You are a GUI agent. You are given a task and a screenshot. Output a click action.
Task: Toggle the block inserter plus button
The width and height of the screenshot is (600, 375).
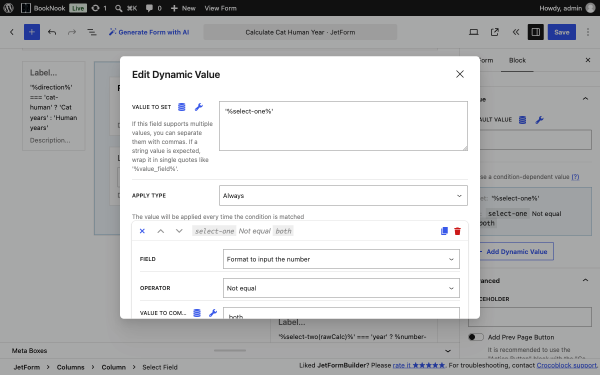click(x=32, y=32)
